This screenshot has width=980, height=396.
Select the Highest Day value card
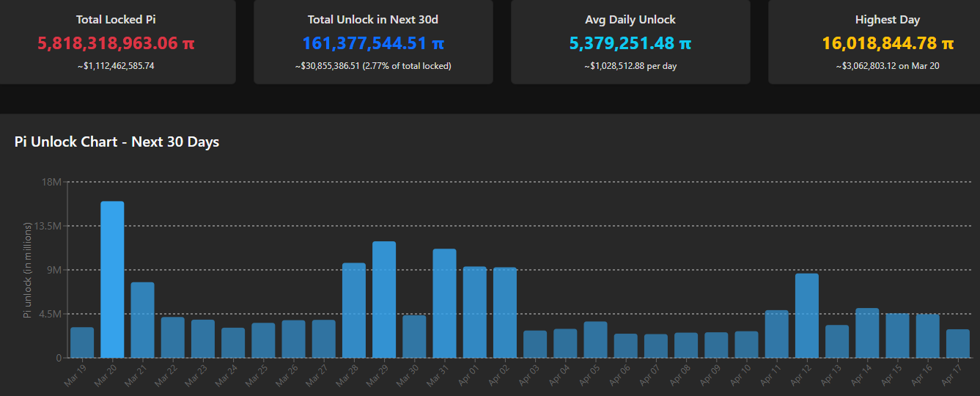click(887, 42)
